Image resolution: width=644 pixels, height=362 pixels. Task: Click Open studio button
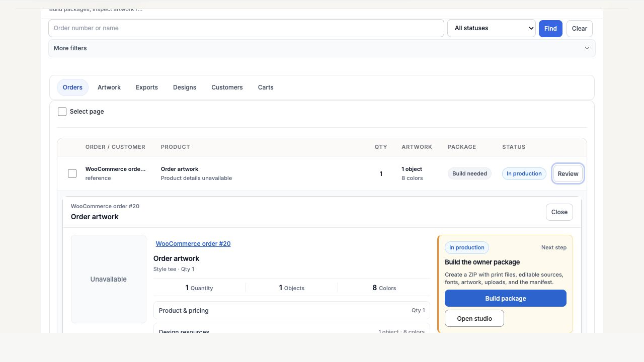474,318
